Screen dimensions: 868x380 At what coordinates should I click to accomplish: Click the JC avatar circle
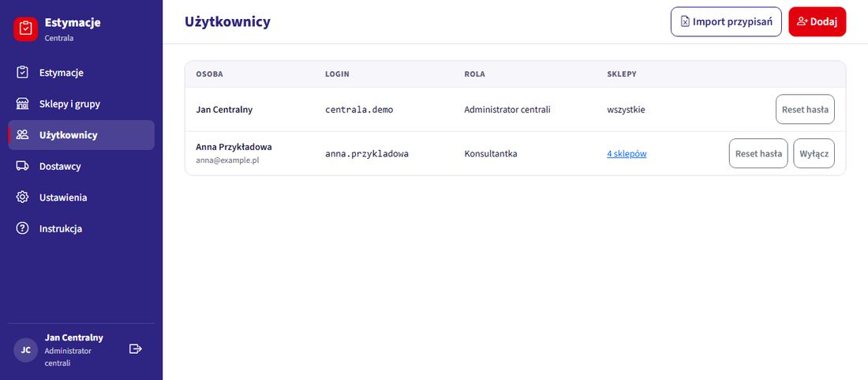tap(25, 350)
